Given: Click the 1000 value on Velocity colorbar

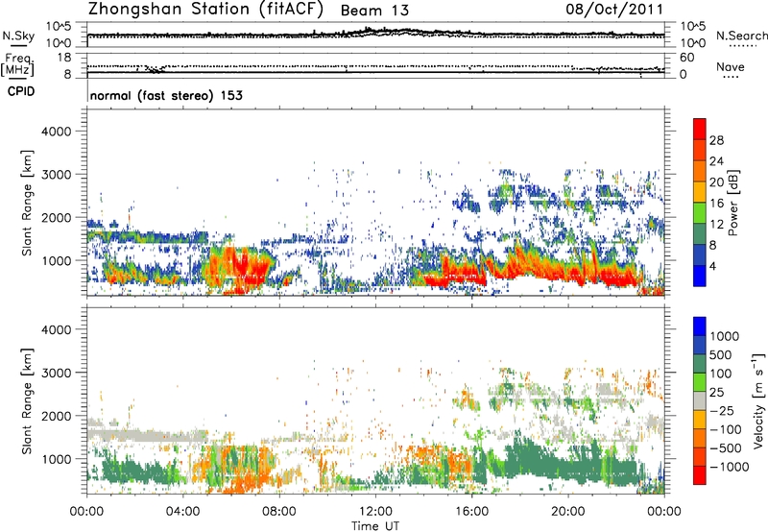Looking at the screenshot, I should [x=725, y=336].
